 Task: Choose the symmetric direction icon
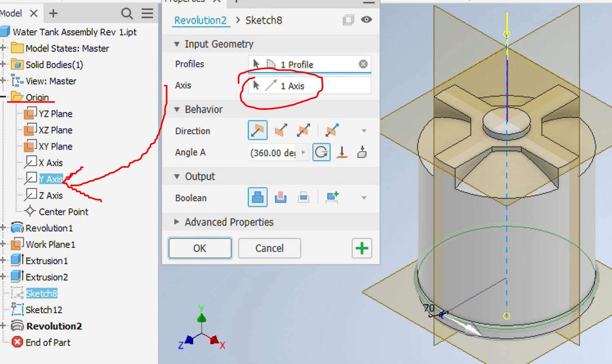pos(303,131)
